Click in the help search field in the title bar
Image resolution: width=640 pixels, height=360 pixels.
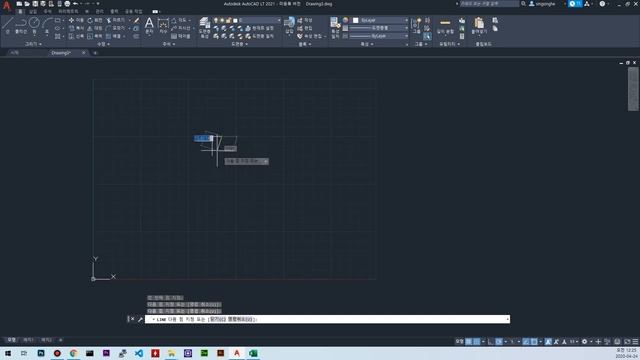point(489,4)
